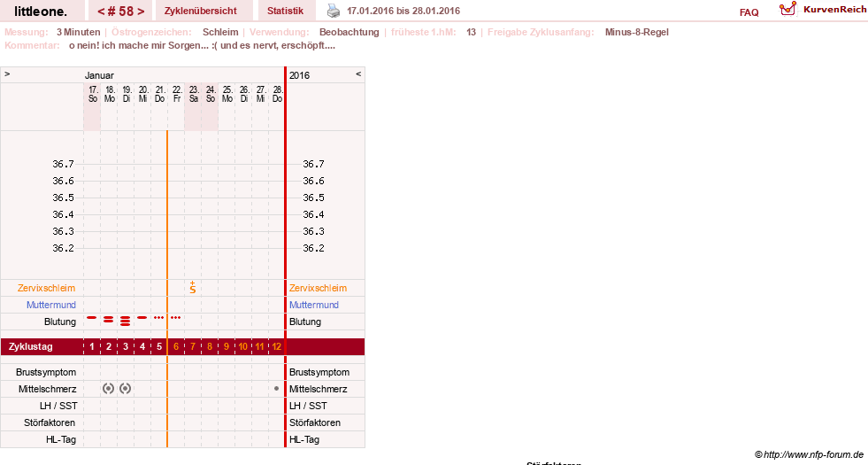Click the 17. So date header
Screen dimensions: 868x465
click(92, 94)
